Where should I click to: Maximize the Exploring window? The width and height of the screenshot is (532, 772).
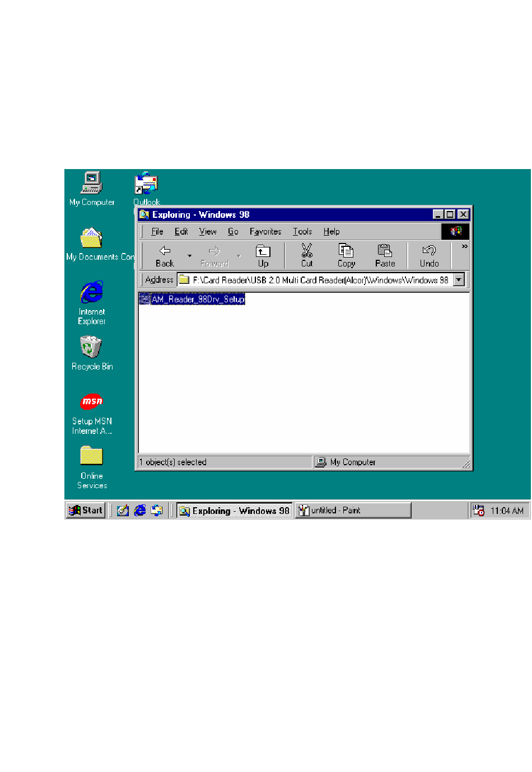tap(450, 214)
